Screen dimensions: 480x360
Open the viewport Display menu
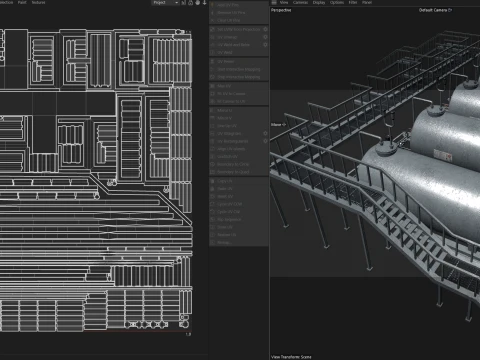point(319,2)
